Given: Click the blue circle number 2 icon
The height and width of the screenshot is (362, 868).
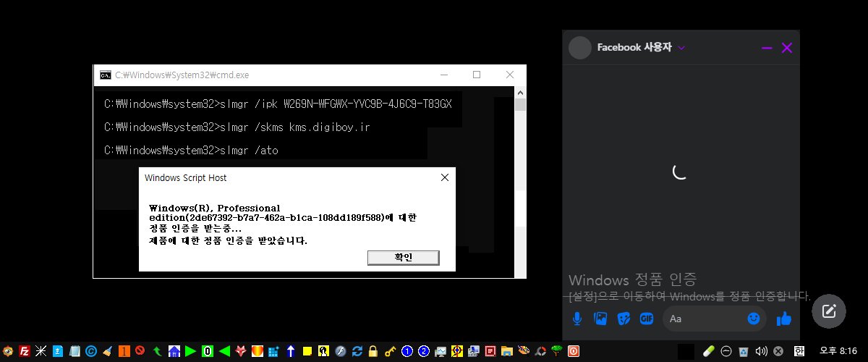Looking at the screenshot, I should (x=424, y=351).
